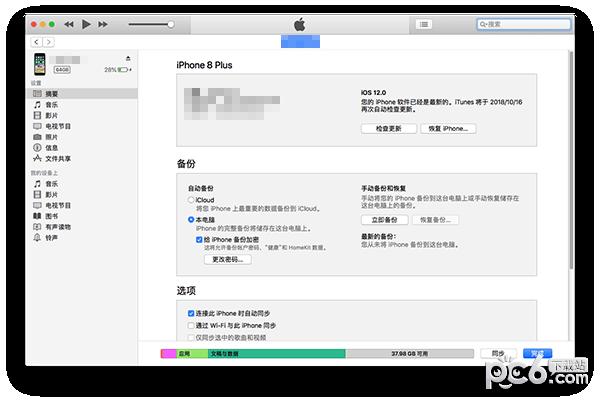This screenshot has height=402, width=600.
Task: Open 文件共享 (File Sharing) in the sidebar
Action: click(57, 159)
